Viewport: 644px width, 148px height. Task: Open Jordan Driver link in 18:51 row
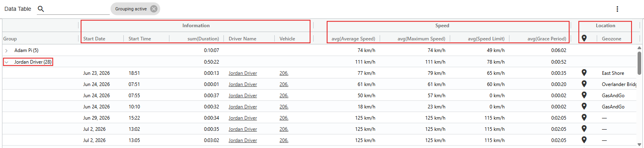pos(243,73)
